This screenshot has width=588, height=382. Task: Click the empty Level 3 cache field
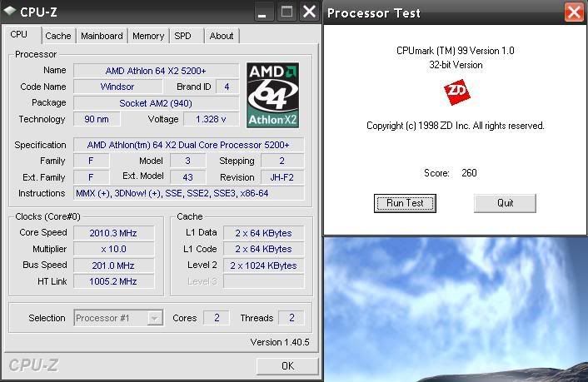click(x=264, y=281)
